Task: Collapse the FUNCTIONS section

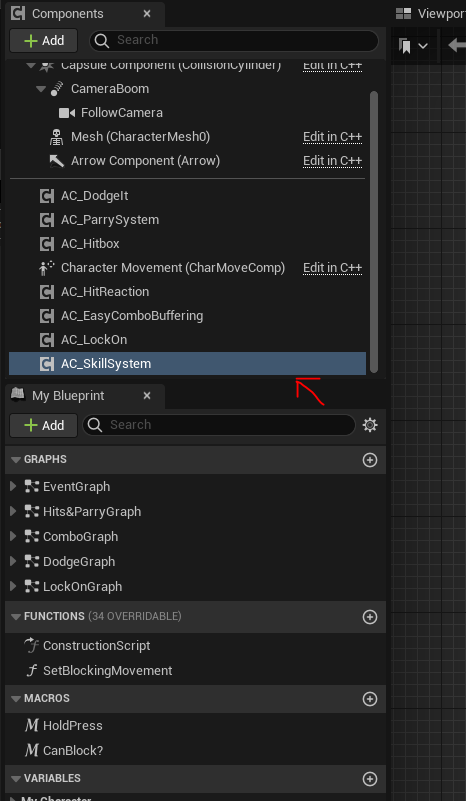Action: point(15,616)
